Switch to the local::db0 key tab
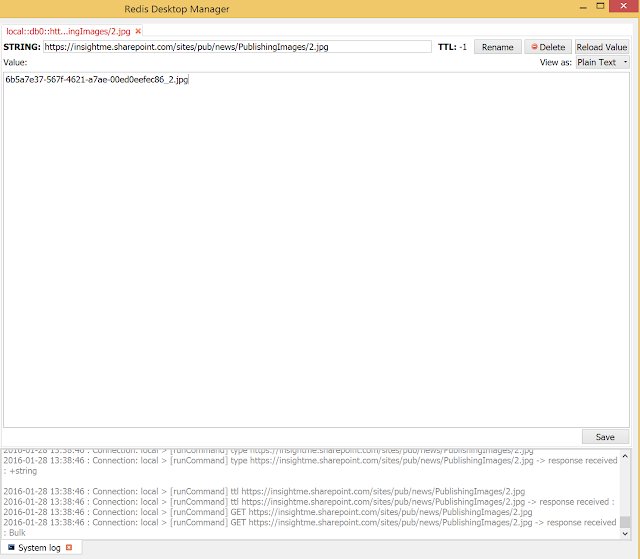640x559 pixels. (x=68, y=31)
